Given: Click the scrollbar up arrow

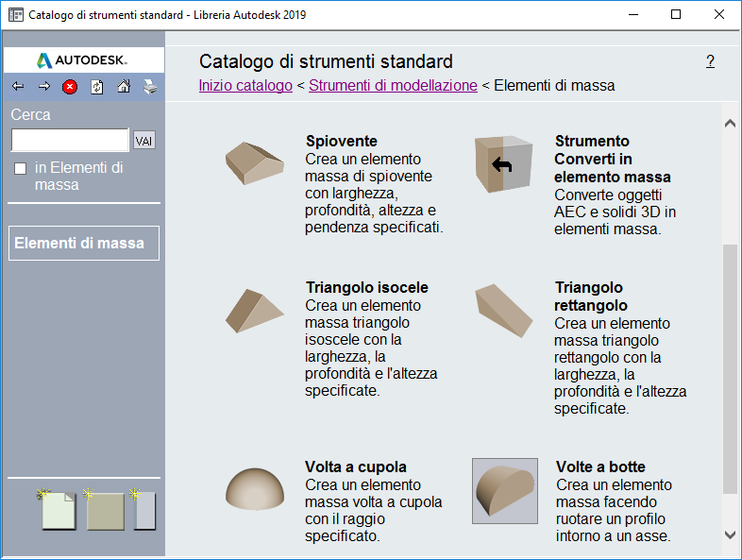Looking at the screenshot, I should 730,124.
